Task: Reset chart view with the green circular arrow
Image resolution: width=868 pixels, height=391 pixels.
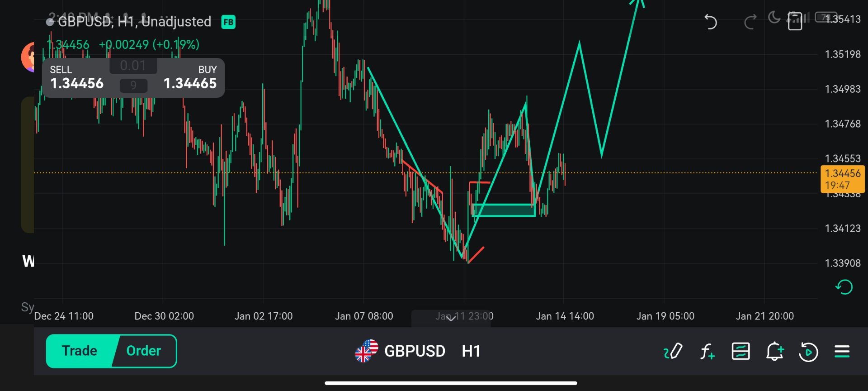Action: pos(844,287)
